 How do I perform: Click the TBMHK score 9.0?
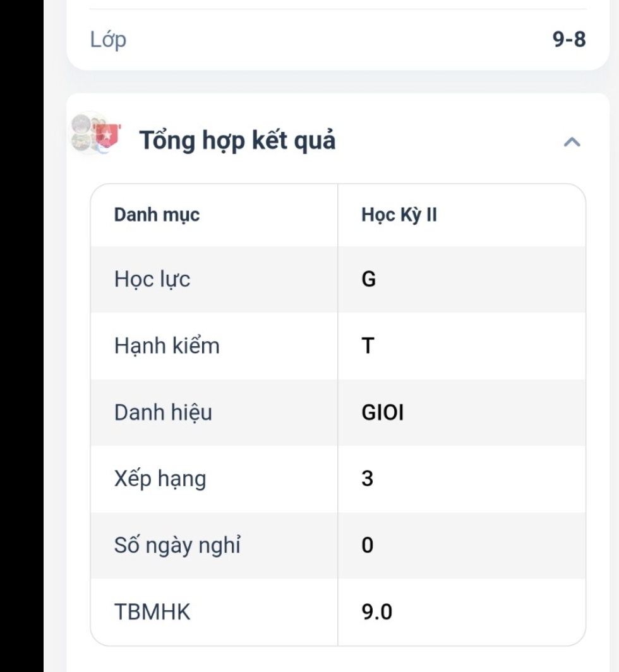pyautogui.click(x=376, y=612)
